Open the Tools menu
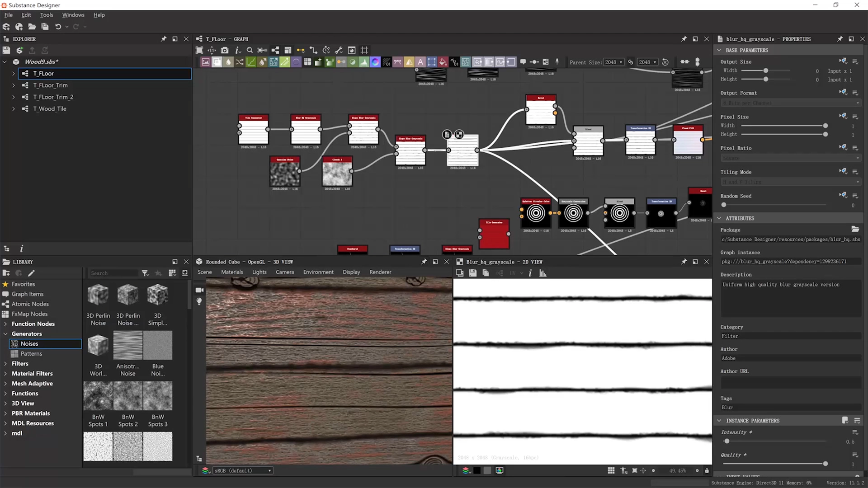This screenshot has width=868, height=488. (x=47, y=15)
